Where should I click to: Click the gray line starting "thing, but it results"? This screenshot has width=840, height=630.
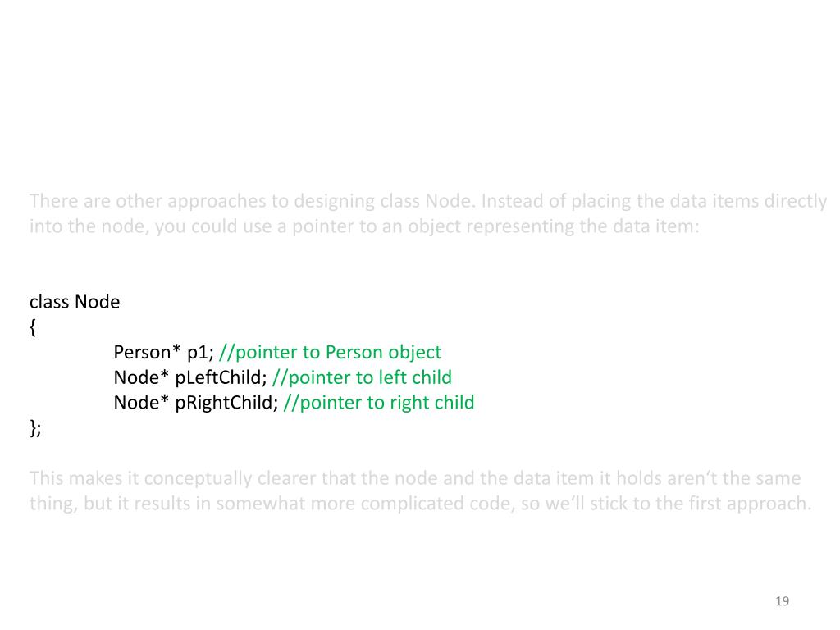(420, 503)
